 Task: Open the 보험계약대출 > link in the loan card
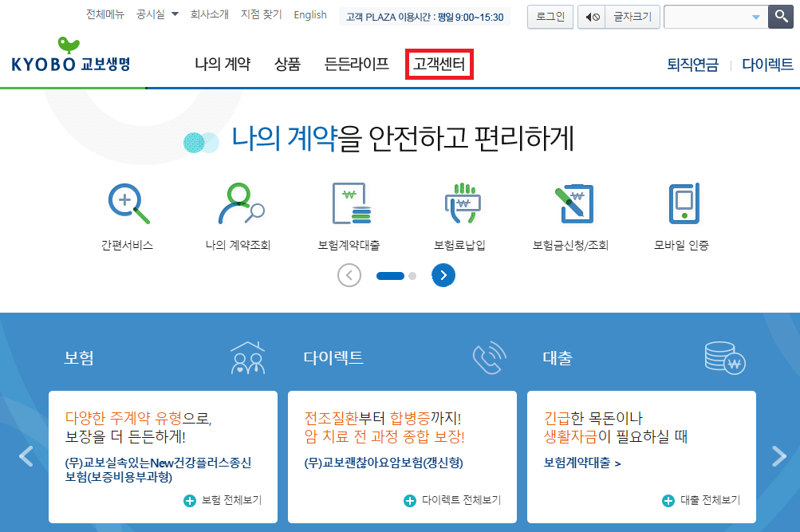pos(582,463)
